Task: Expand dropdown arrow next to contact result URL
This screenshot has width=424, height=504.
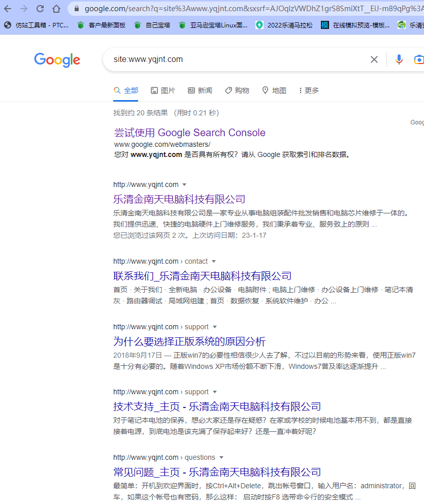Action: (213, 262)
